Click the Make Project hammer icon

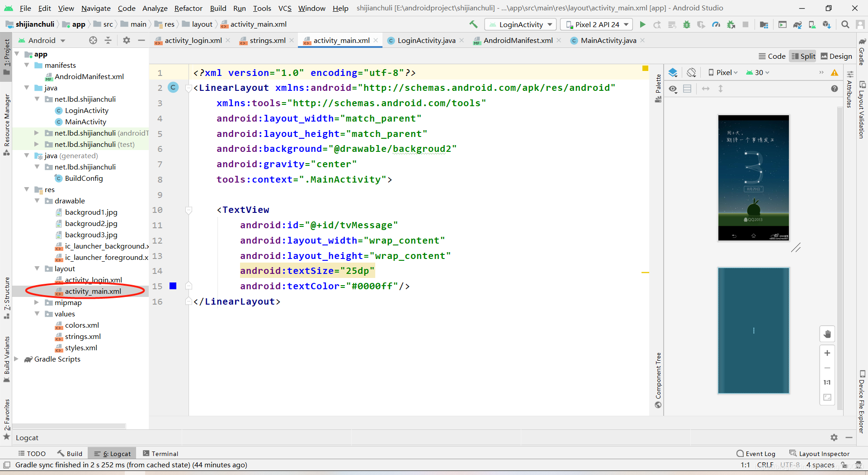click(473, 24)
